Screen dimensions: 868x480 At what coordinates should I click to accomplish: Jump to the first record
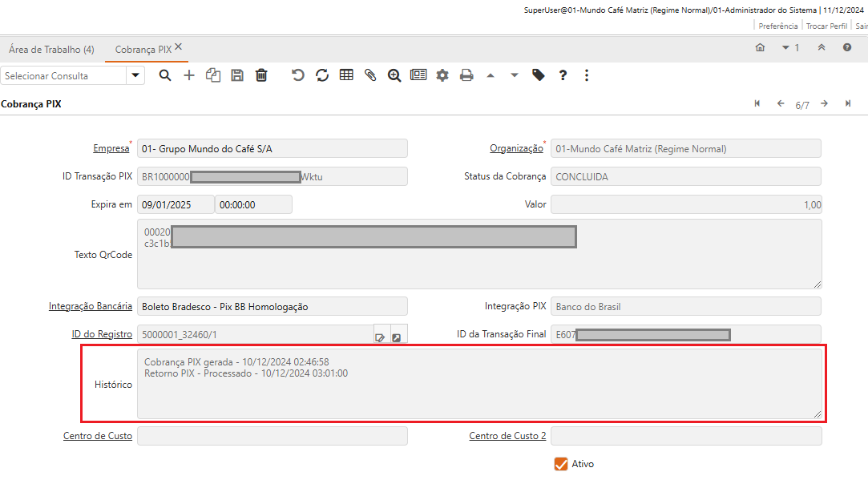[x=757, y=104]
